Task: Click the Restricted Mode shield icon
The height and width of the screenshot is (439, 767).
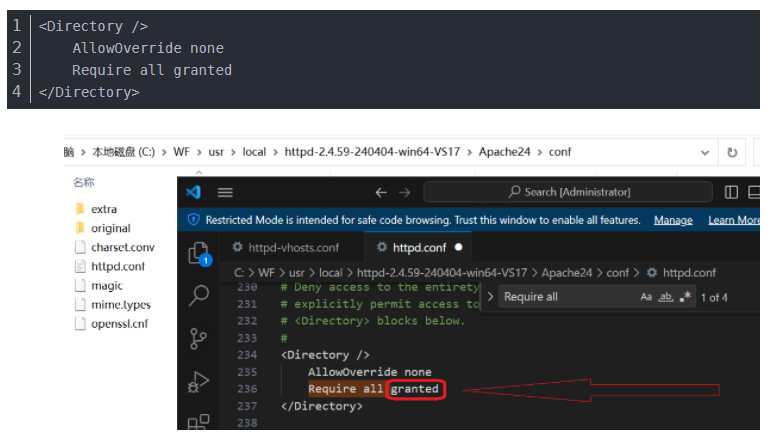Action: coord(193,220)
